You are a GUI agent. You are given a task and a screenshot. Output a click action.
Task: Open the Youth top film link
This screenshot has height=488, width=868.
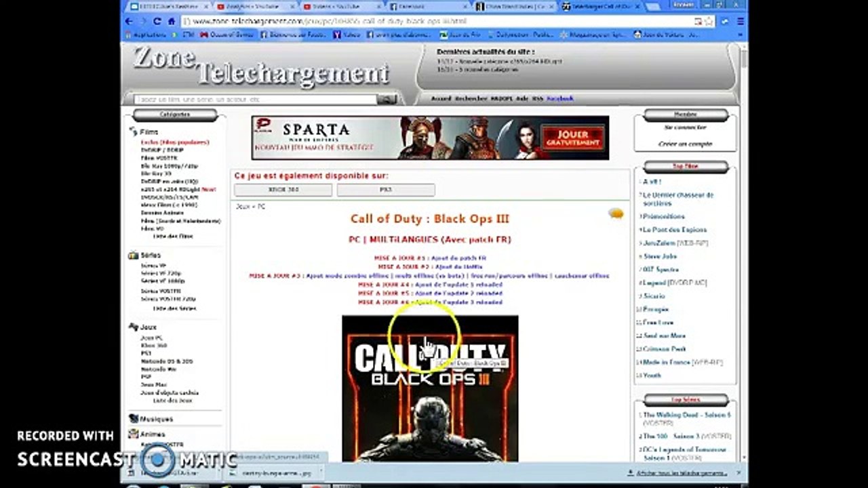pos(652,375)
